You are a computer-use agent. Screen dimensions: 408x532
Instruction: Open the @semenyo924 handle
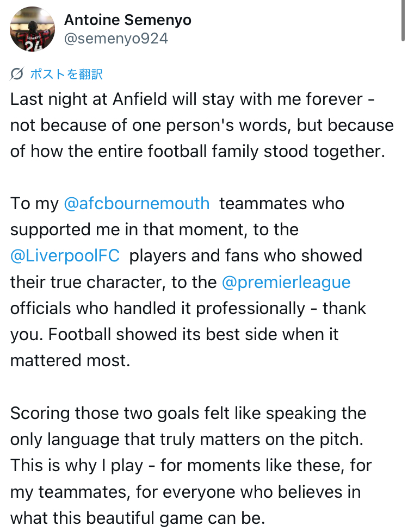[x=116, y=39]
